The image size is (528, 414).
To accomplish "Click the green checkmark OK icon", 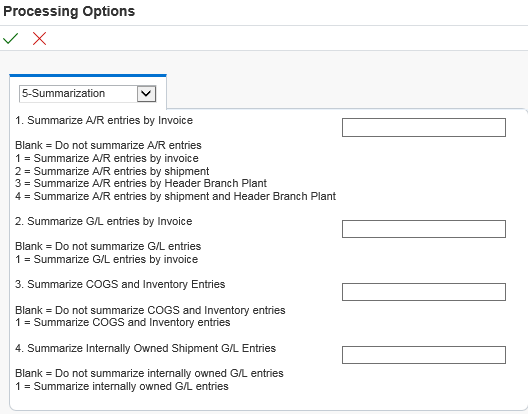I will [10, 38].
